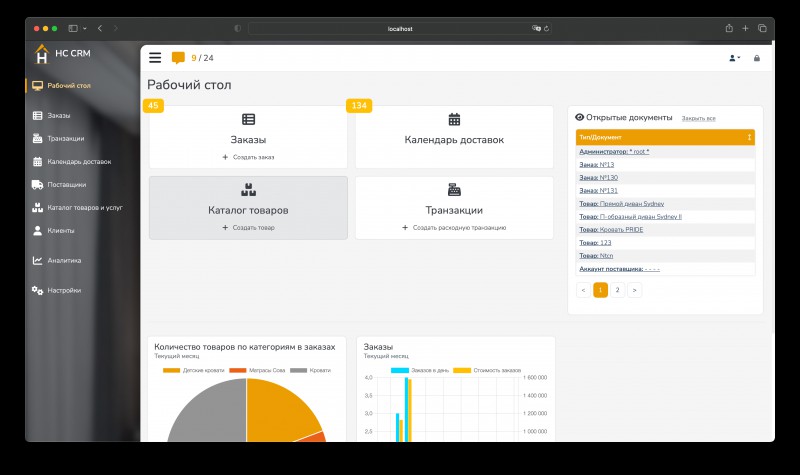
Task: Click the Создать заказ link
Action: tap(248, 157)
